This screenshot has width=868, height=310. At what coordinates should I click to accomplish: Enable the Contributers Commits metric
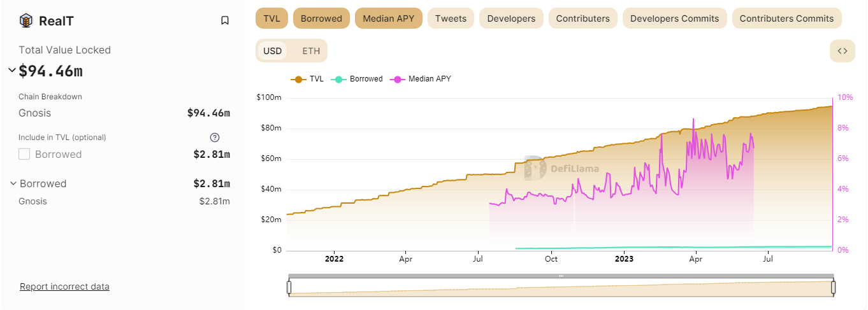pyautogui.click(x=786, y=18)
